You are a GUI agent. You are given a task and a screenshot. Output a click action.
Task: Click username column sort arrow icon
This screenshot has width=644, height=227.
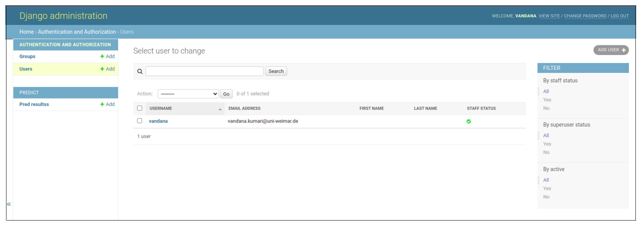point(220,109)
